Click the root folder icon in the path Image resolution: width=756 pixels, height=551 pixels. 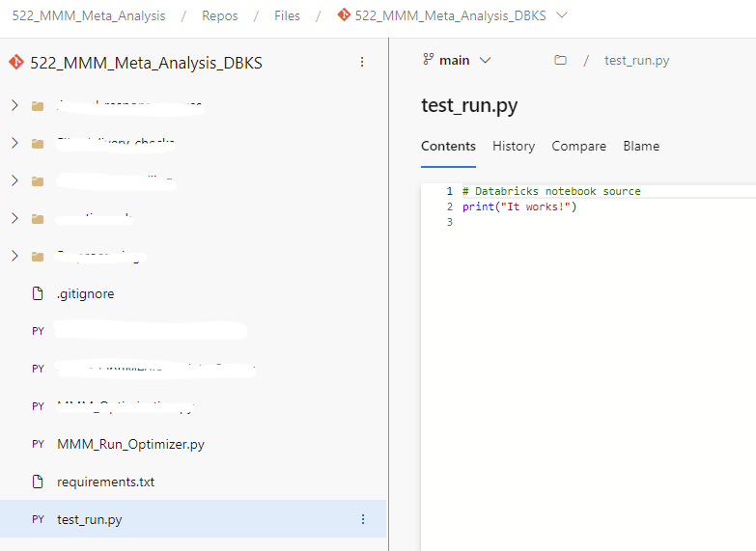point(560,61)
